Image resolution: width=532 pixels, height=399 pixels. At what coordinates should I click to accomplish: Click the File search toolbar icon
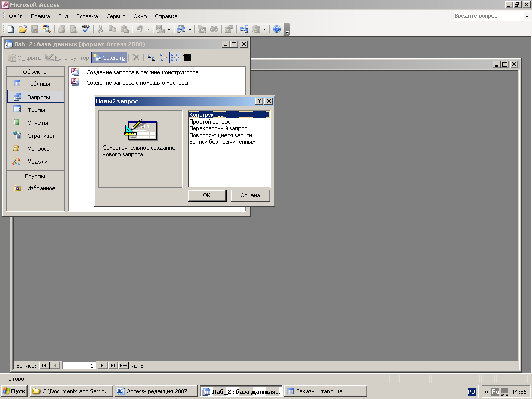tap(46, 29)
